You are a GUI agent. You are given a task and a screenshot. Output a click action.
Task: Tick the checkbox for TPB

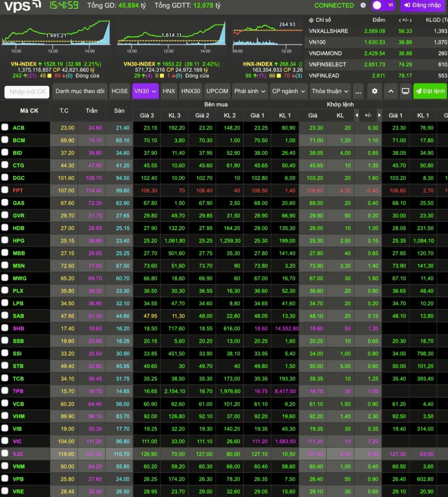click(5, 391)
